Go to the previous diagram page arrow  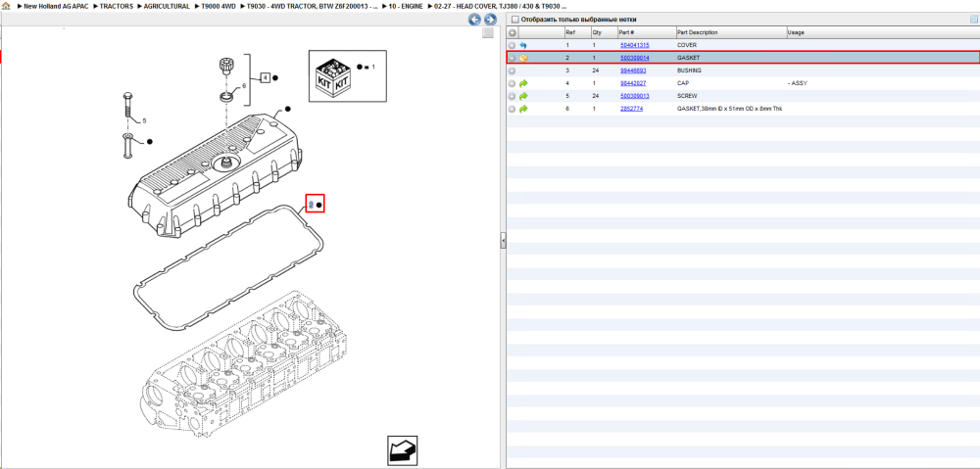(475, 20)
